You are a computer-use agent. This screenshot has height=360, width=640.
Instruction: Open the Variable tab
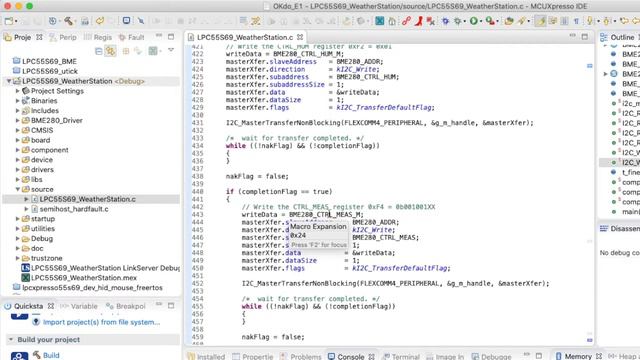tap(79, 306)
